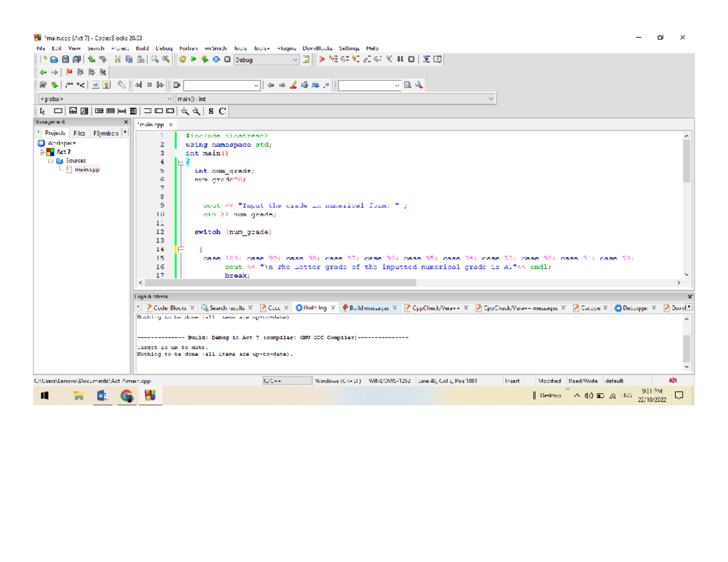
Task: Toggle bookmark using the red flag icon
Action: coord(69,72)
